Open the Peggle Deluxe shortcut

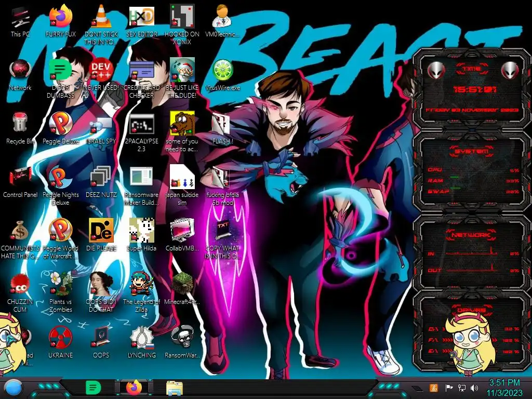tap(61, 123)
